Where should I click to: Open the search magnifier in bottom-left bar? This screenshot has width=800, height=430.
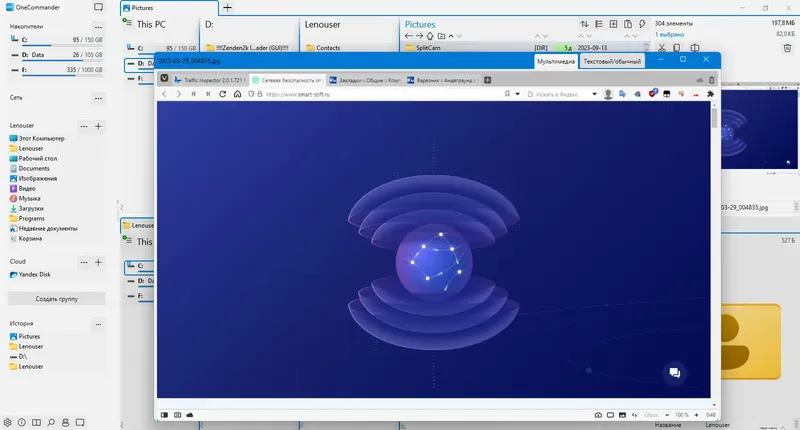pos(51,422)
